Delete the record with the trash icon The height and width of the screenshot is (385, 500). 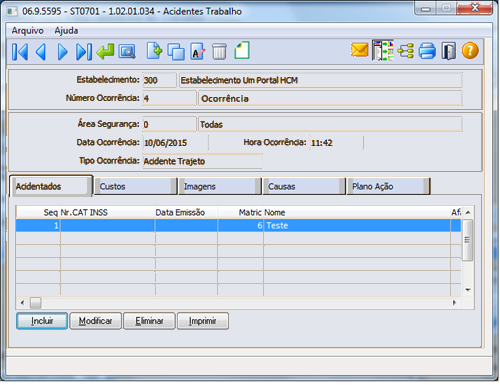click(219, 52)
